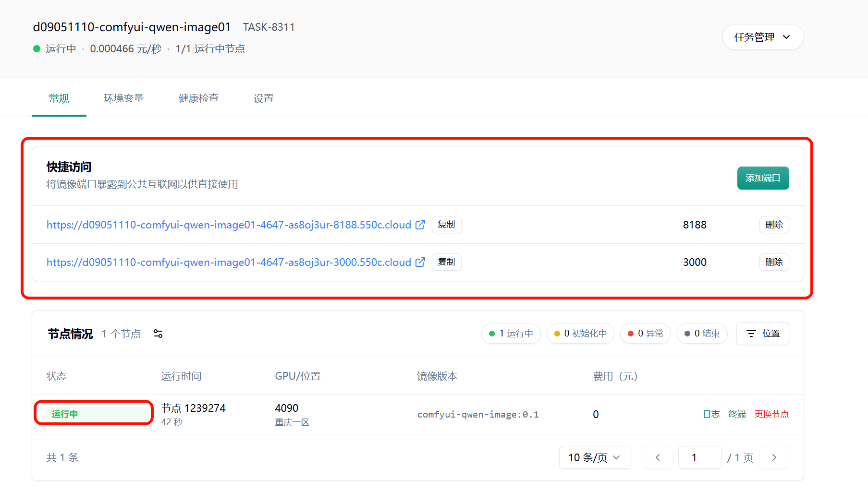Expand the 任务管理 dropdown
The height and width of the screenshot is (503, 868).
762,37
